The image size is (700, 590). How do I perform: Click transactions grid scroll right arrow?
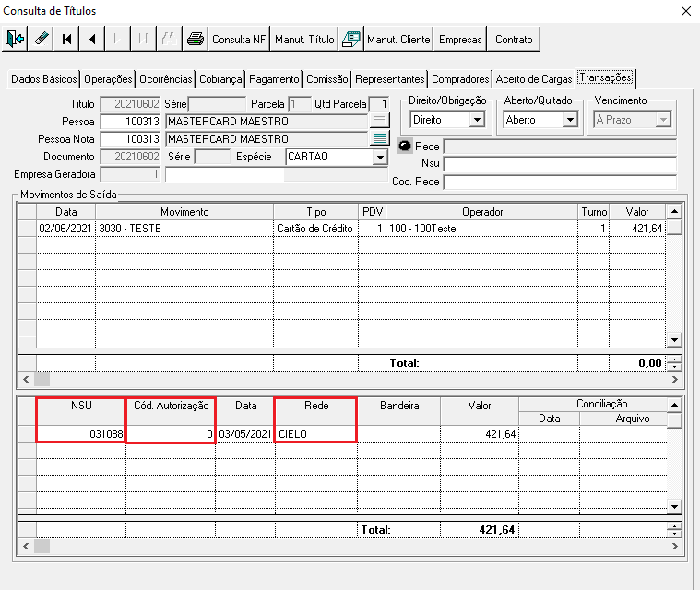click(x=674, y=547)
